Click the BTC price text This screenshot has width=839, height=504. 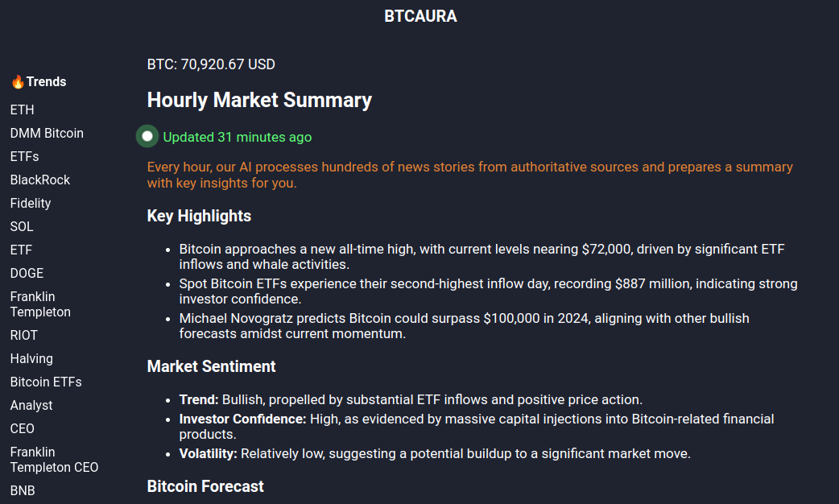click(211, 64)
